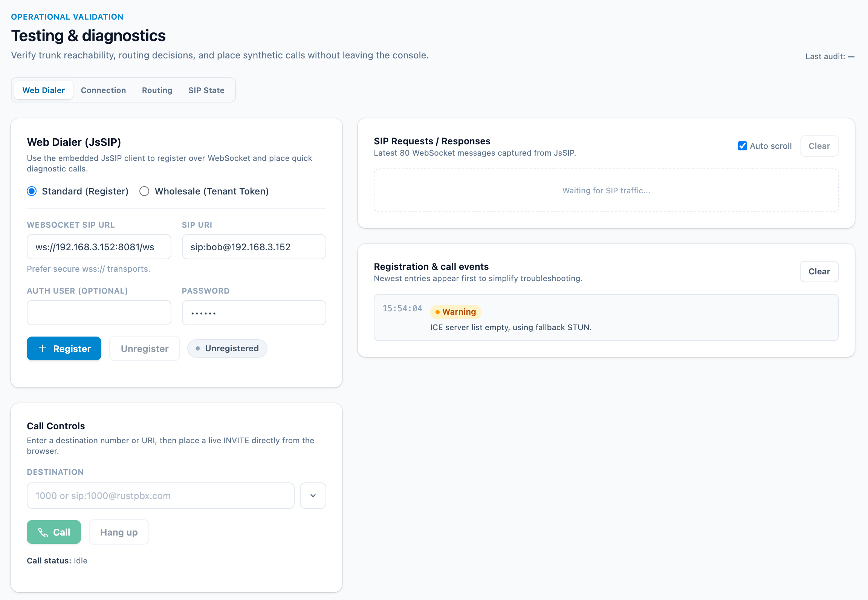The image size is (868, 600).
Task: Toggle the Auto scroll checkbox
Action: click(x=742, y=146)
